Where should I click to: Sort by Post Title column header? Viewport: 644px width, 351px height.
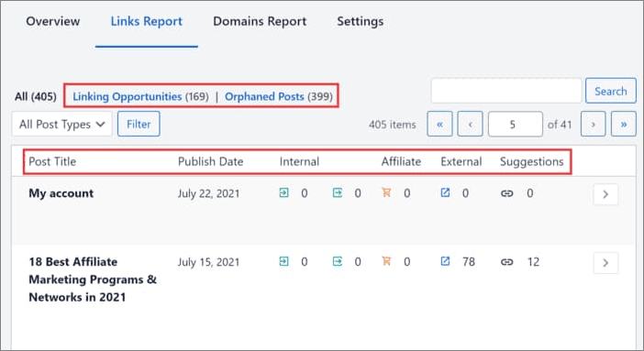[x=52, y=161]
